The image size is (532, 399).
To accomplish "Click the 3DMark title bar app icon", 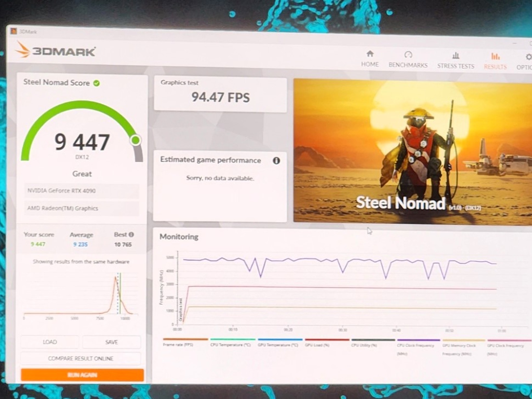I will (x=13, y=31).
